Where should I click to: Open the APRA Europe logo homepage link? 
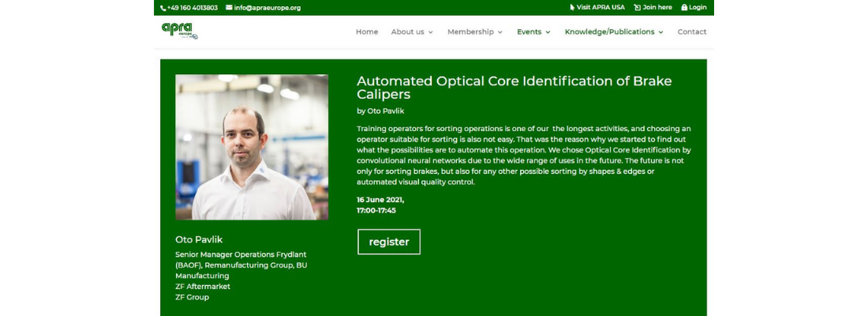[x=180, y=31]
